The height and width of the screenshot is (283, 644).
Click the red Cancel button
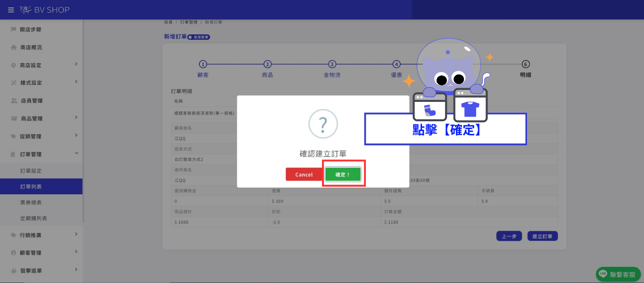tap(304, 175)
